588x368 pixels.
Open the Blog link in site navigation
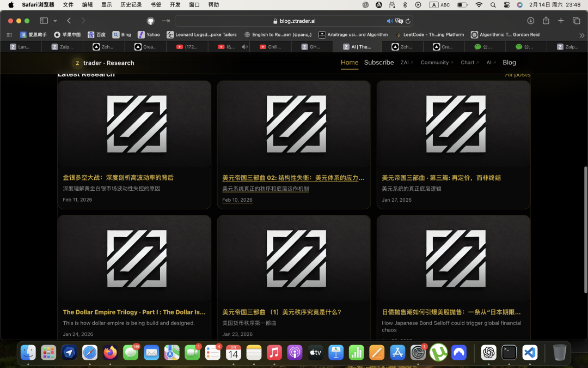pos(509,63)
